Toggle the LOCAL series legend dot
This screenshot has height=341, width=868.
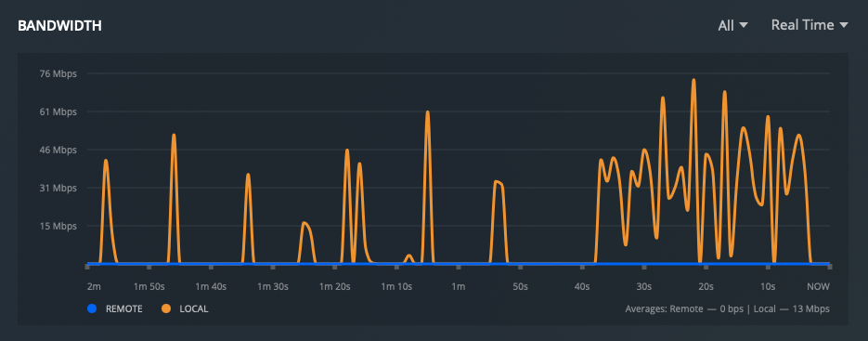(166, 308)
